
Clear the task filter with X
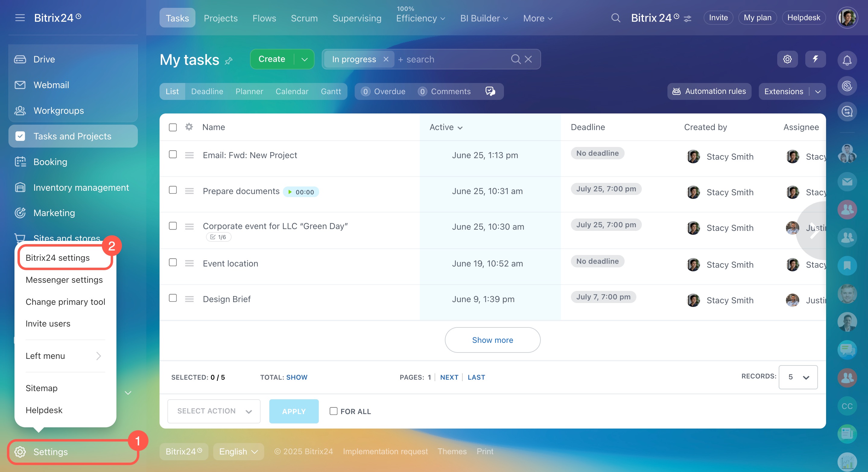coord(528,59)
